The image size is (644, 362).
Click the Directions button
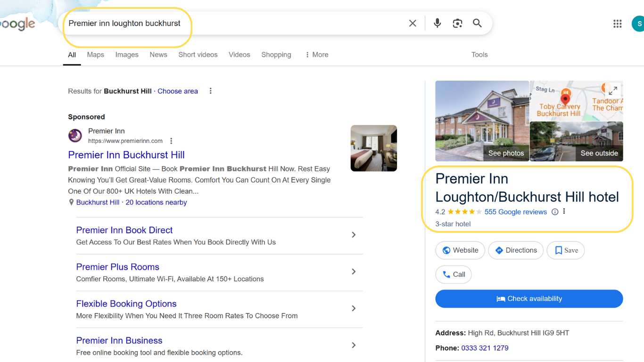(516, 250)
